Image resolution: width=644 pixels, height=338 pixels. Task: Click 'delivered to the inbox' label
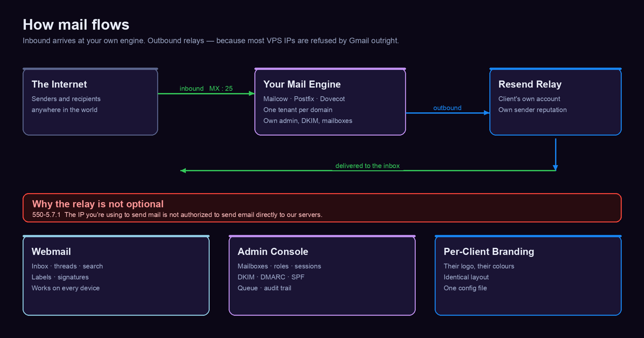click(368, 166)
